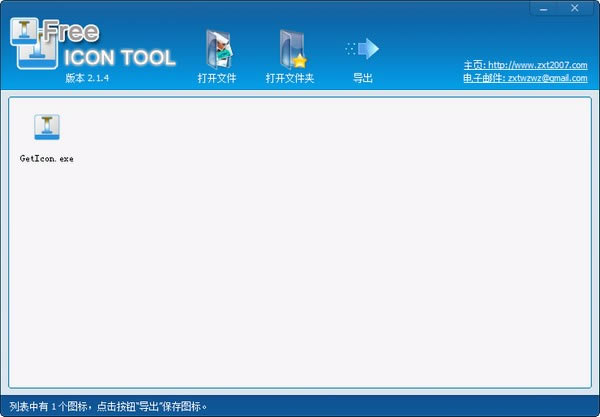Viewport: 600px width, 417px height.
Task: Close the Free Icon Tool window
Action: coord(575,8)
